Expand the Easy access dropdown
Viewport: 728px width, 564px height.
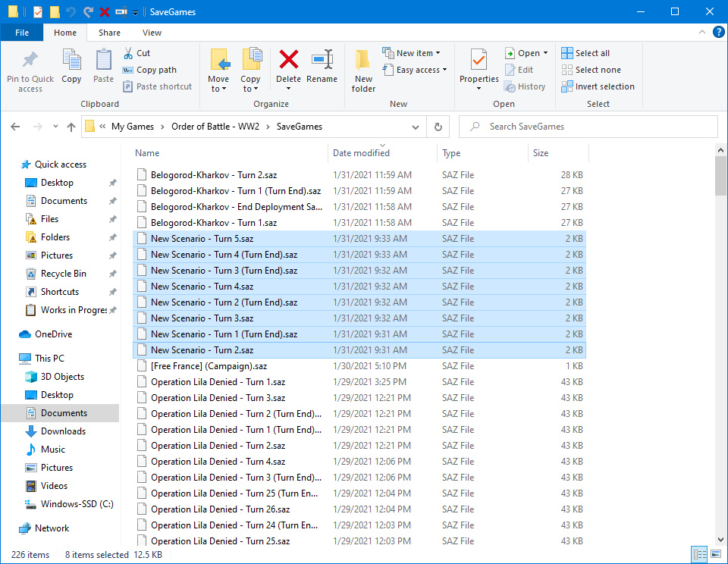coord(415,70)
